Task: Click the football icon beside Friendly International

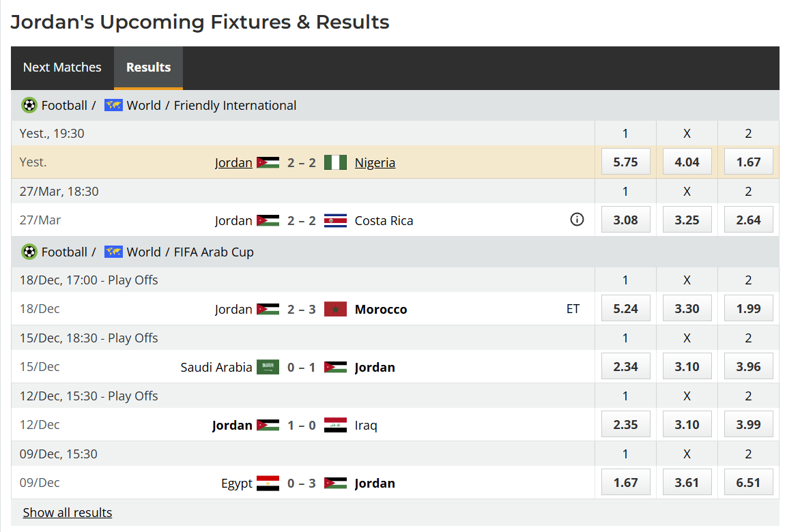Action: (x=29, y=106)
